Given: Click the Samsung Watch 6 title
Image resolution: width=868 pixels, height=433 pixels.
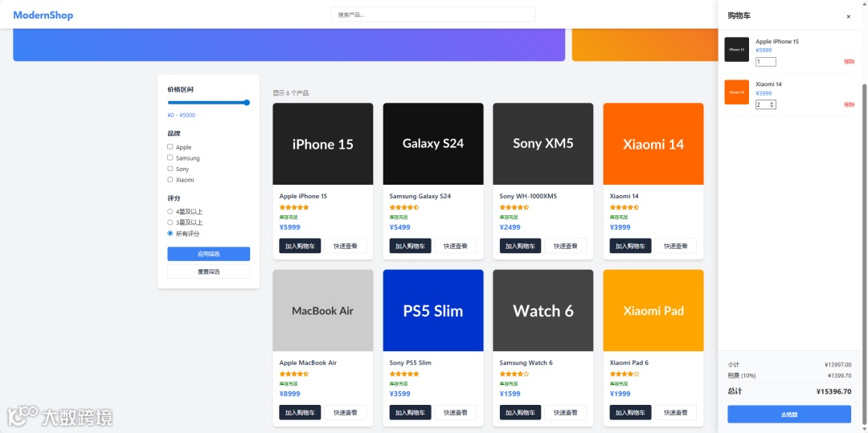Looking at the screenshot, I should click(x=526, y=363).
